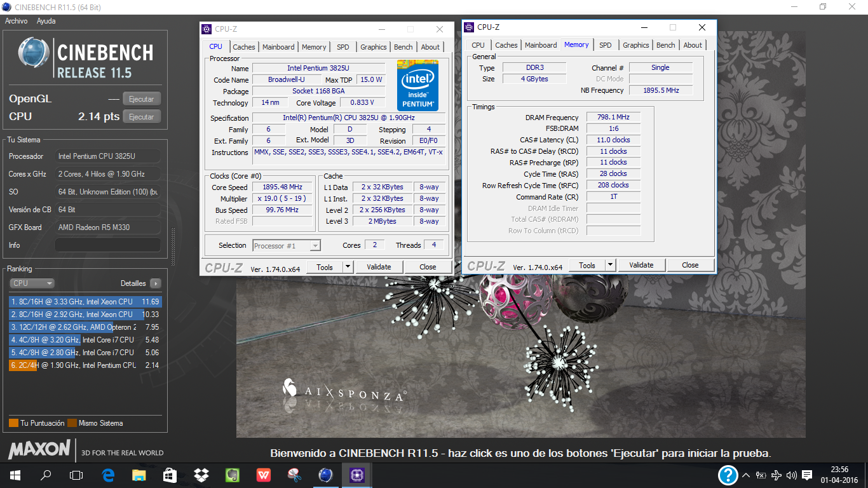Image resolution: width=868 pixels, height=488 pixels.
Task: Open Bench tab in CPU-Z Memory window
Action: click(x=666, y=45)
